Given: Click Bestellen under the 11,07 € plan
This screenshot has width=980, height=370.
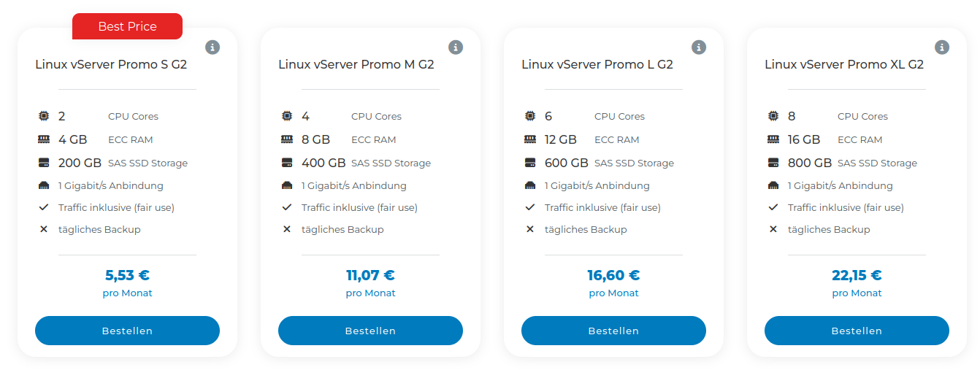Looking at the screenshot, I should [x=370, y=331].
